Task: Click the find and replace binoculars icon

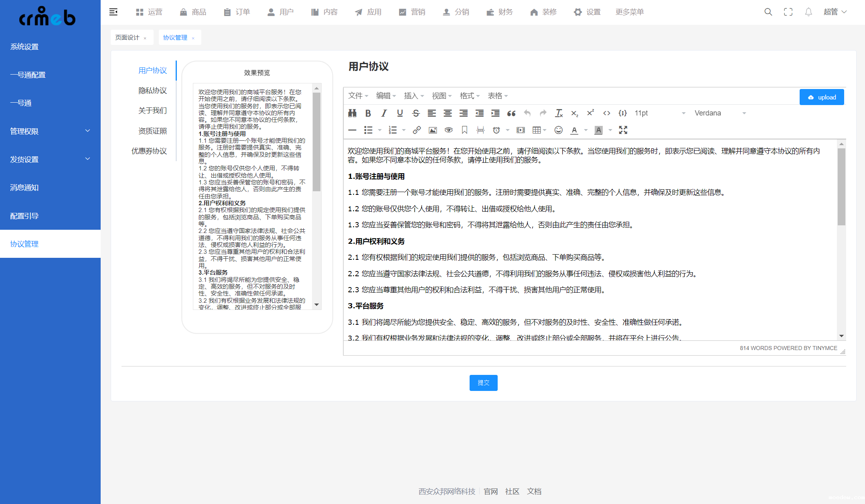Action: (352, 113)
